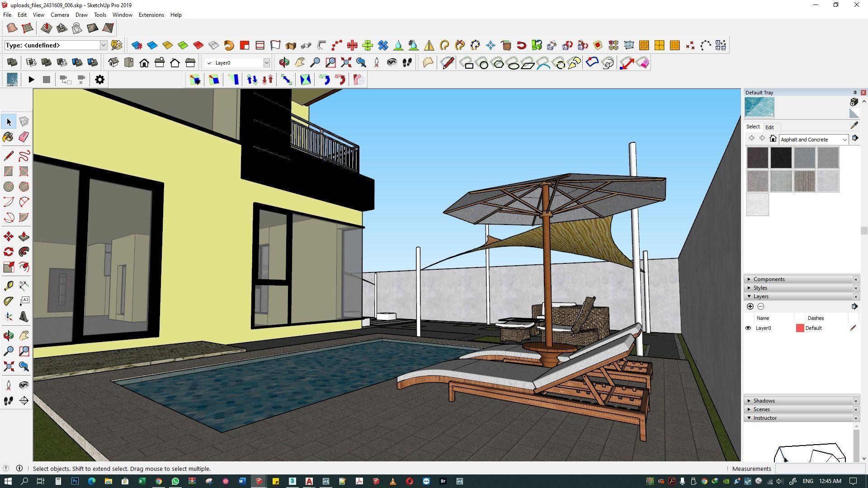
Task: Select the Rotate tool
Action: coord(8,252)
